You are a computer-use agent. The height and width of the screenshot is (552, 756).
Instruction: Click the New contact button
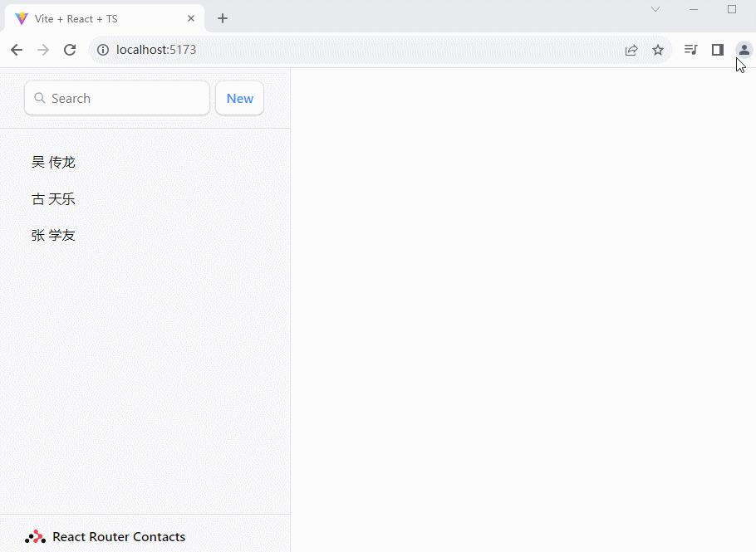pyautogui.click(x=239, y=98)
